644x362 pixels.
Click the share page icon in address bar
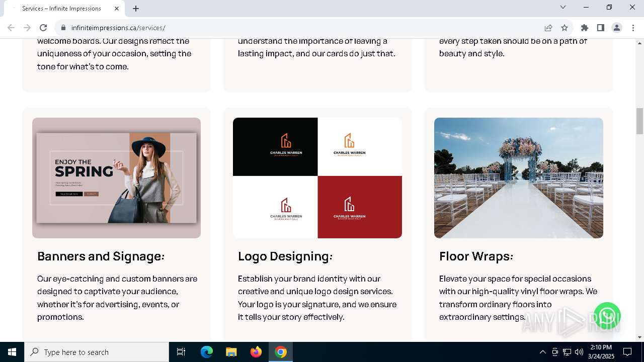[x=548, y=28]
